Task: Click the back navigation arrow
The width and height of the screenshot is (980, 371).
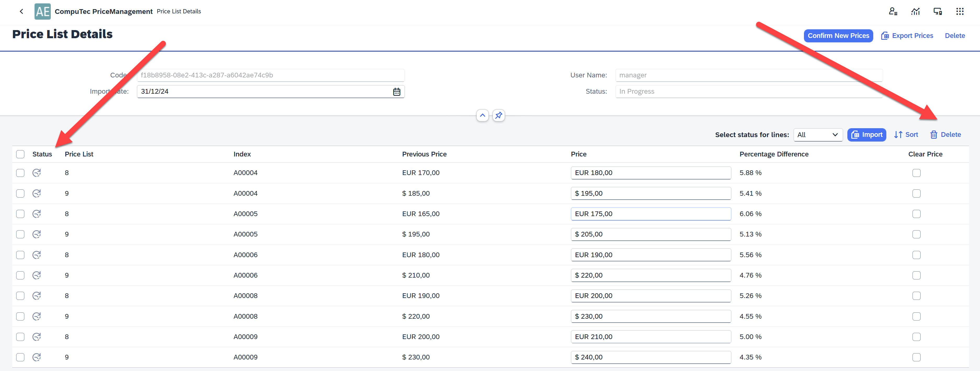Action: pyautogui.click(x=21, y=12)
